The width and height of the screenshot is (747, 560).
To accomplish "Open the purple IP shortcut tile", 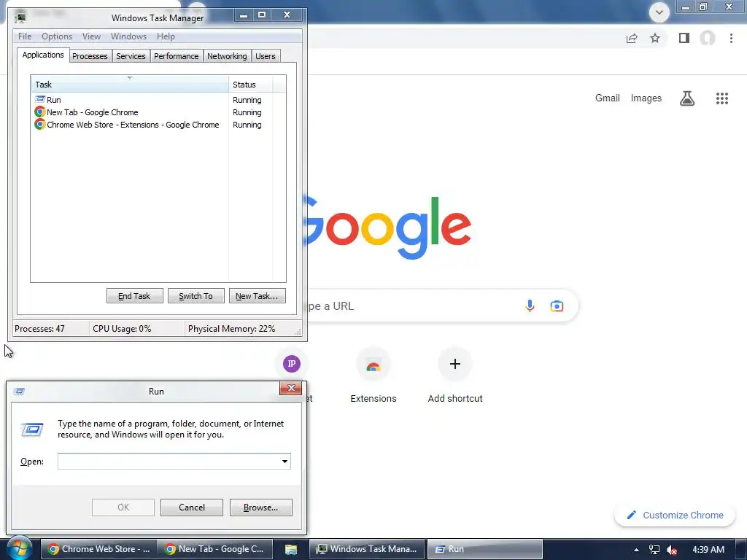I will pyautogui.click(x=292, y=364).
